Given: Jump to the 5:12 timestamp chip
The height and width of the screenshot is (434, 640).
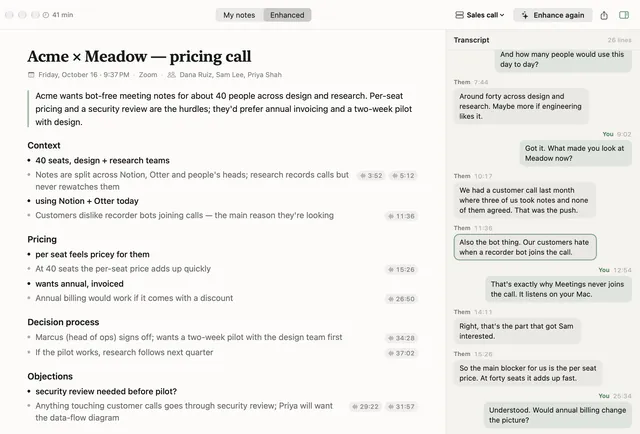Looking at the screenshot, I should [x=403, y=176].
